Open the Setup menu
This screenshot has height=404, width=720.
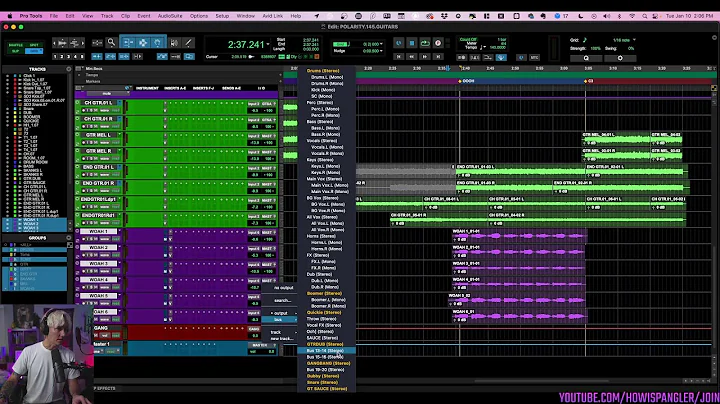(222, 16)
